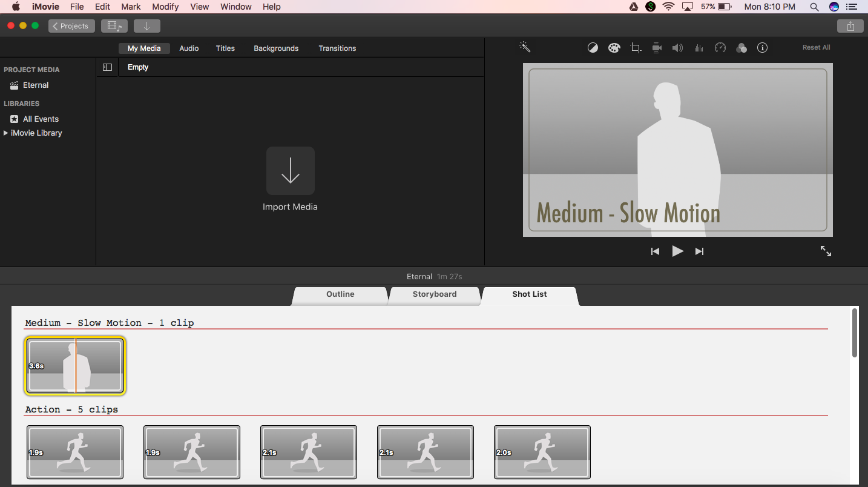
Task: Open the stabilization camera icon
Action: click(x=657, y=48)
